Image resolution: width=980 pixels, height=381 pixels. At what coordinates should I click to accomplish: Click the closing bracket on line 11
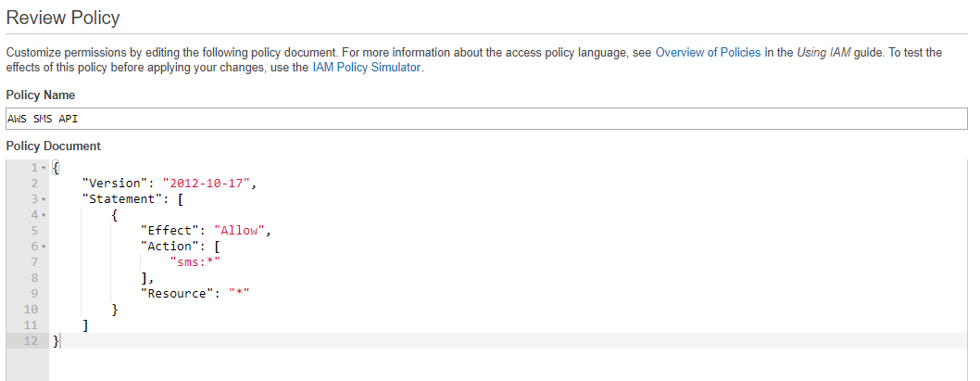coord(85,325)
